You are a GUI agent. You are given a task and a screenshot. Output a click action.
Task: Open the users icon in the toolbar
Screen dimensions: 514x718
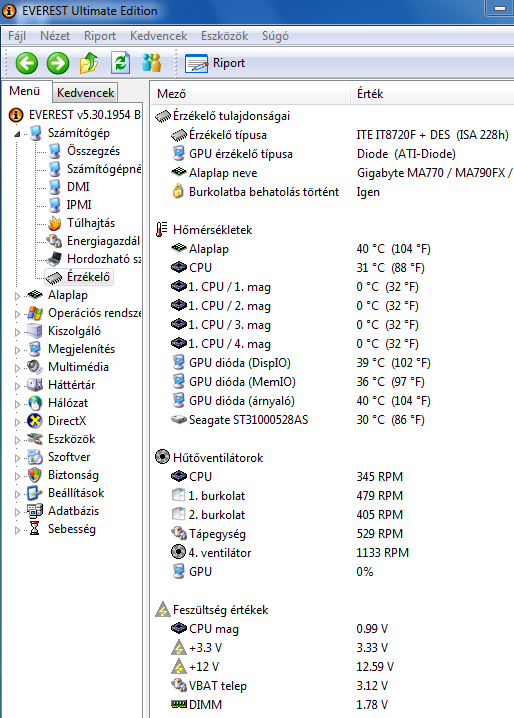coord(152,63)
